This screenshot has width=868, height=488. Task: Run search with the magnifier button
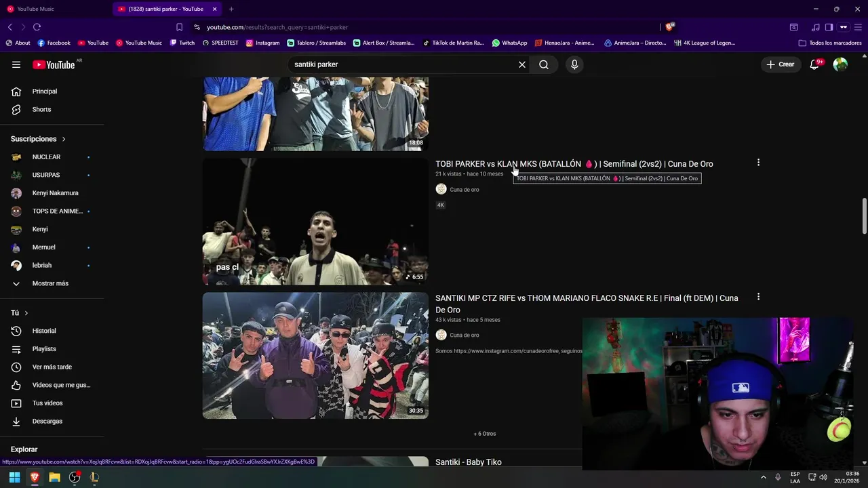[x=544, y=64]
